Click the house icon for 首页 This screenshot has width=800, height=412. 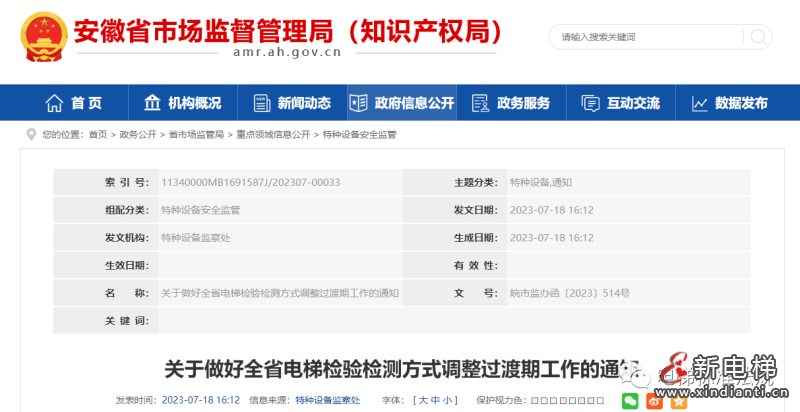pos(54,103)
